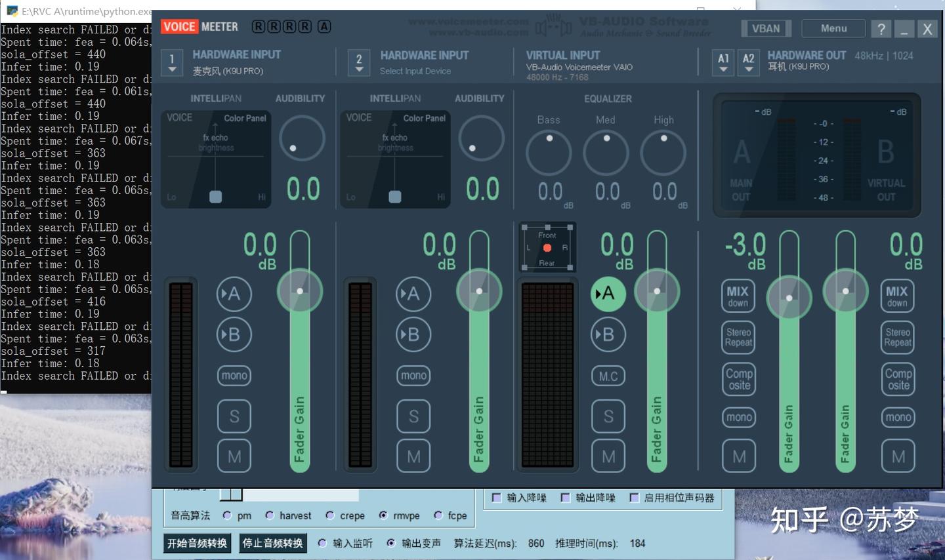Enable the 输入降噪 checkbox
The image size is (945, 560).
[497, 498]
